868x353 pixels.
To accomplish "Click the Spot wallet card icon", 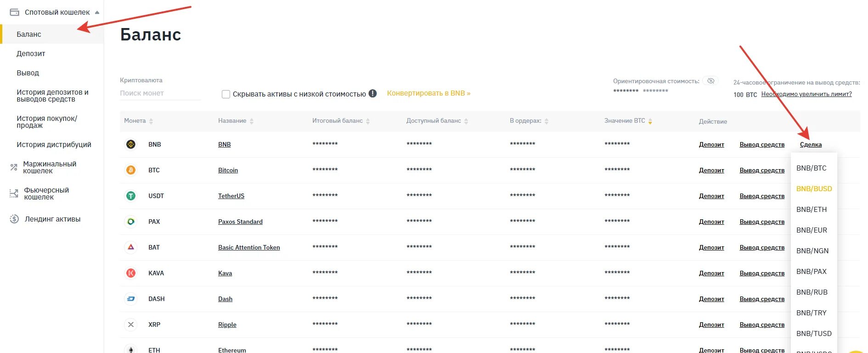I will point(15,12).
